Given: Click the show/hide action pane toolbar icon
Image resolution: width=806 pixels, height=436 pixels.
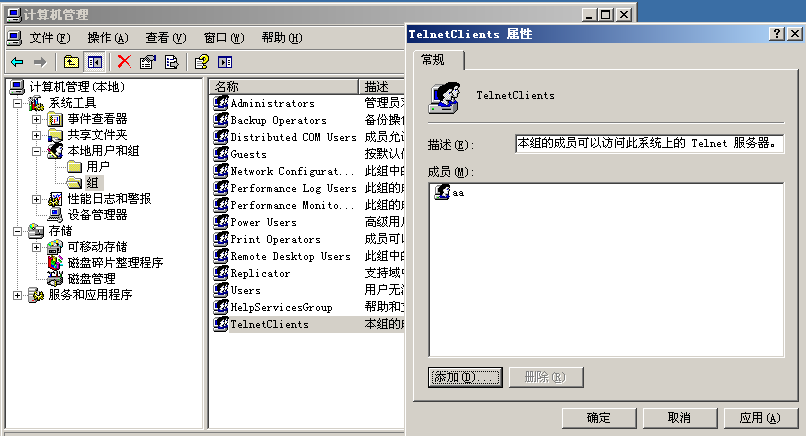Looking at the screenshot, I should coord(225,62).
